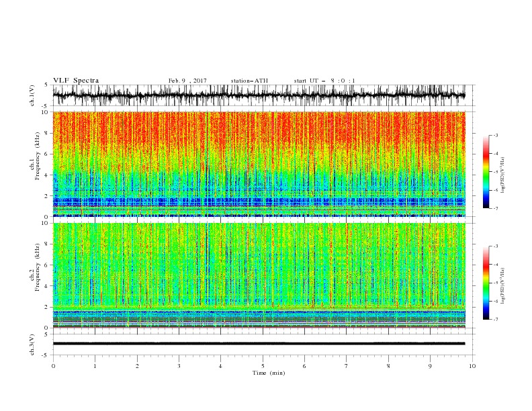Viewport: 532px width, 411px height.
Task: Click the ch.3(V) axis label
Action: coord(32,345)
